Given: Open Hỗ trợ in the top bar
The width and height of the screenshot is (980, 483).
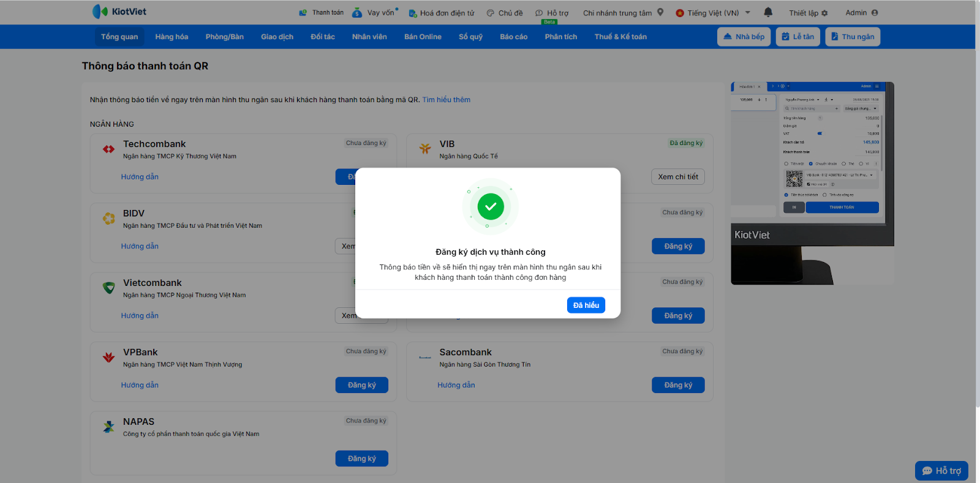Looking at the screenshot, I should tap(552, 13).
